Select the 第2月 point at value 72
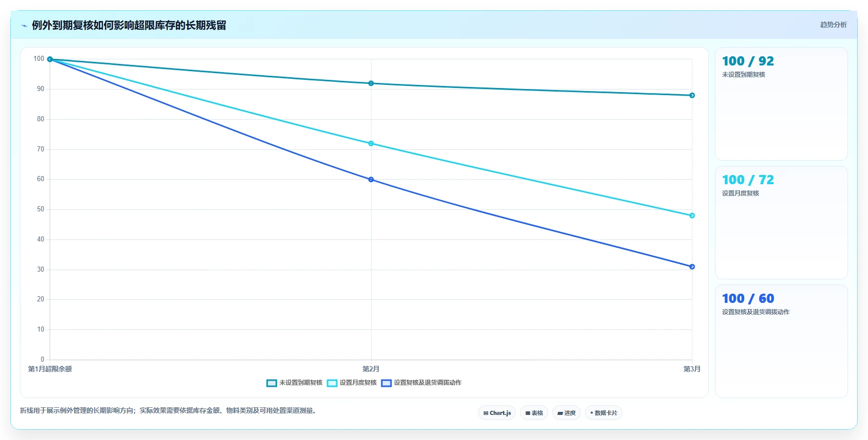 371,143
